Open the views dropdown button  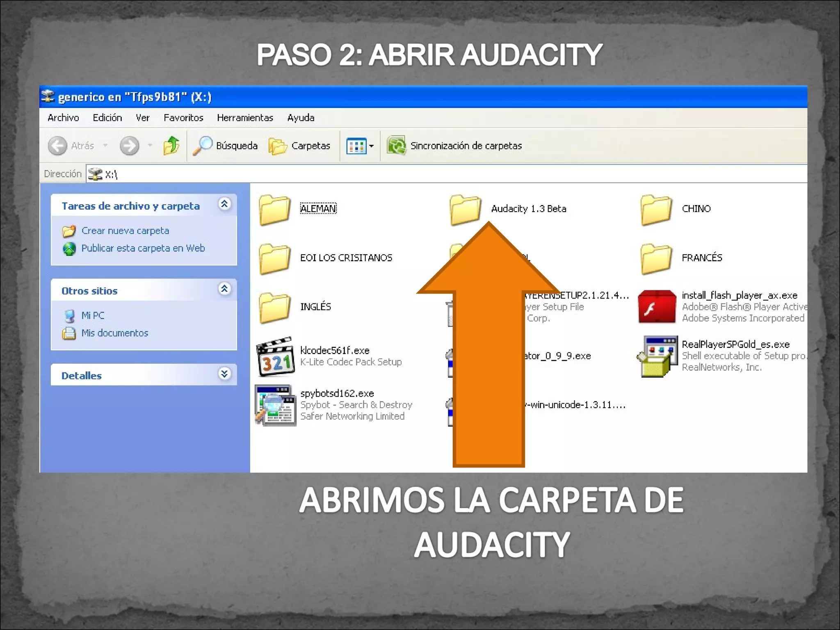360,146
